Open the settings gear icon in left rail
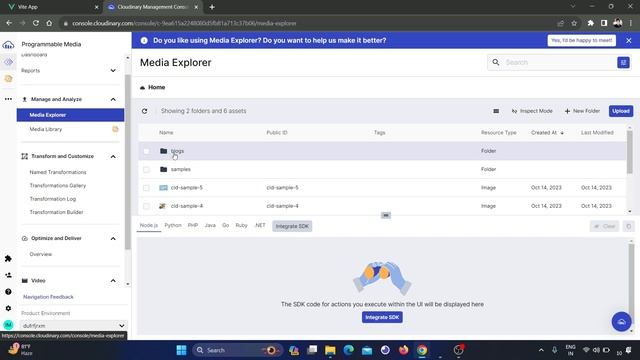 8,308
